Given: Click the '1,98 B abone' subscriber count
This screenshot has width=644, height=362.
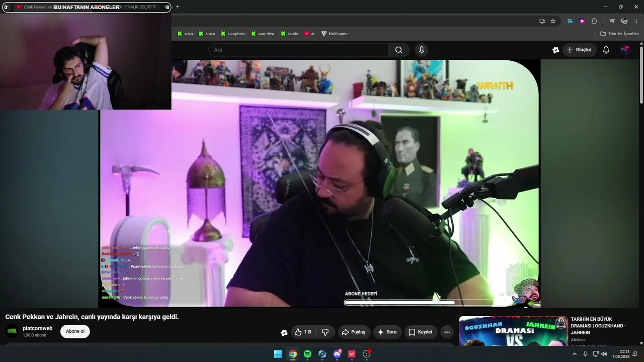Looking at the screenshot, I should 34,335.
